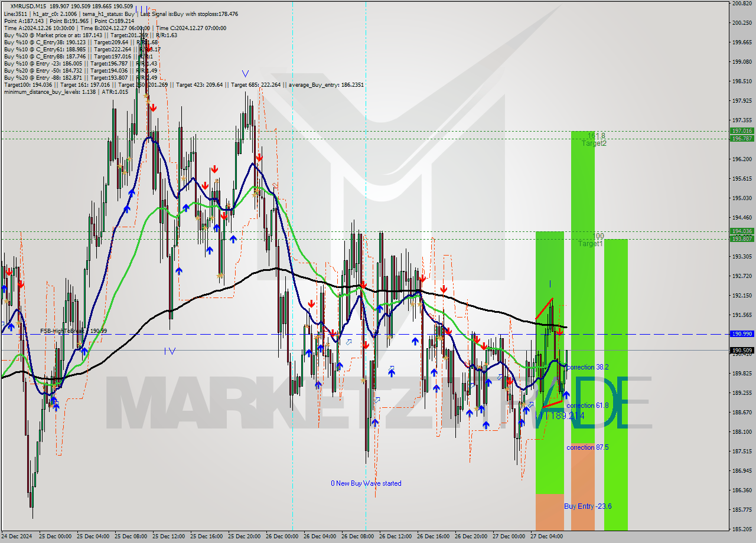Click the blue wave 'IV' label

pyautogui.click(x=170, y=351)
